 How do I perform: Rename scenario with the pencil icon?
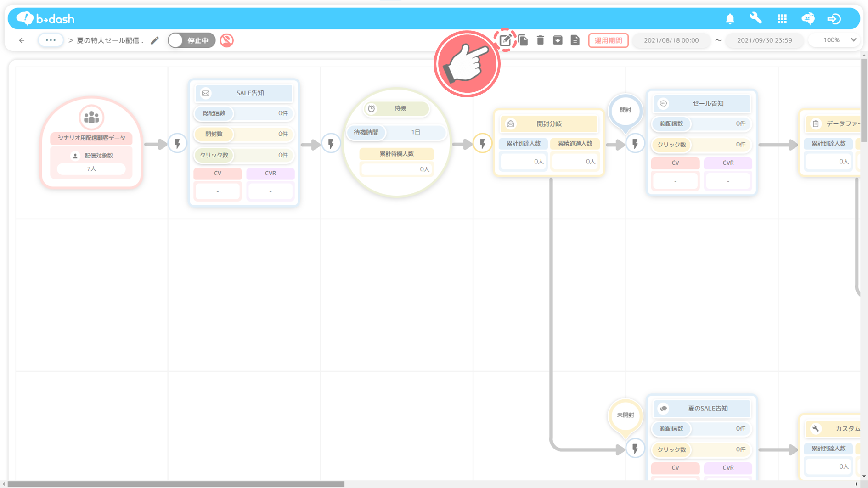(155, 40)
